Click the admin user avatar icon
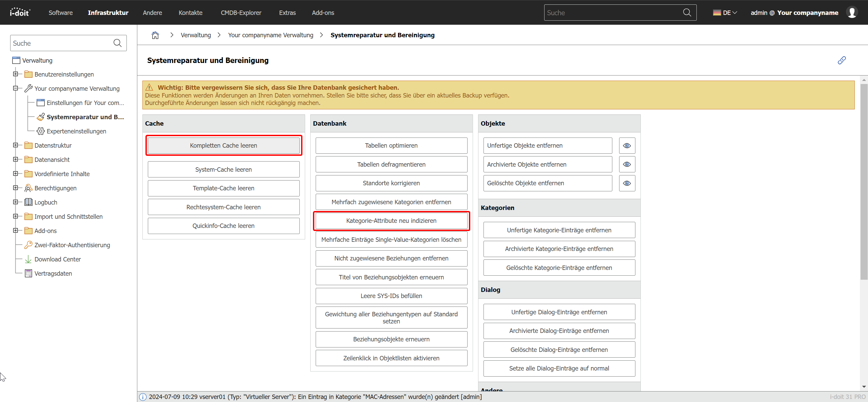Screen dimensions: 868x402 (852, 13)
